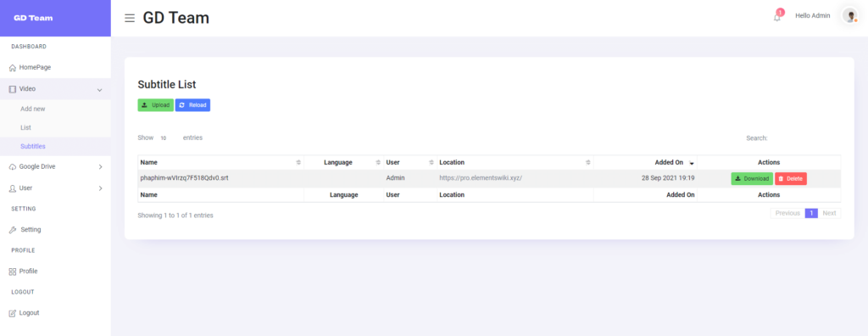The image size is (868, 336).
Task: Click the Actions column header
Action: (769, 162)
